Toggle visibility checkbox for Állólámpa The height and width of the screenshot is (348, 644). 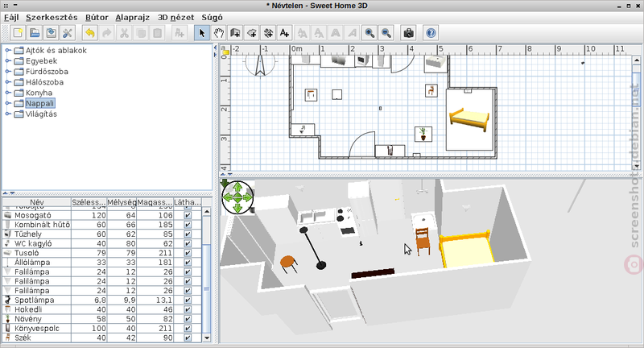click(188, 263)
